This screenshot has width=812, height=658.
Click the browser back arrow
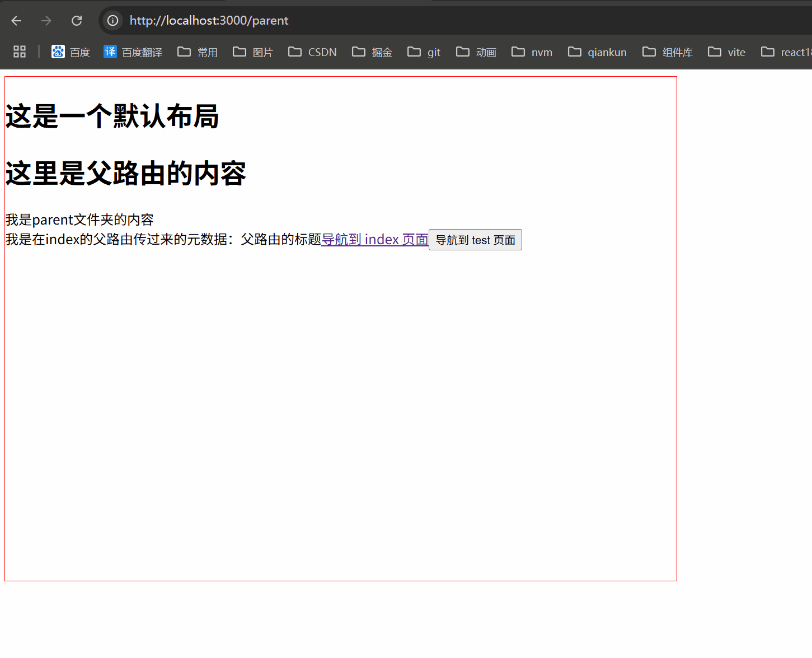click(x=16, y=21)
